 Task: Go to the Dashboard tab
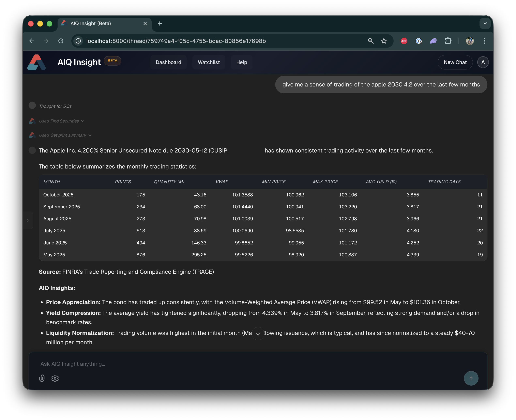(168, 62)
